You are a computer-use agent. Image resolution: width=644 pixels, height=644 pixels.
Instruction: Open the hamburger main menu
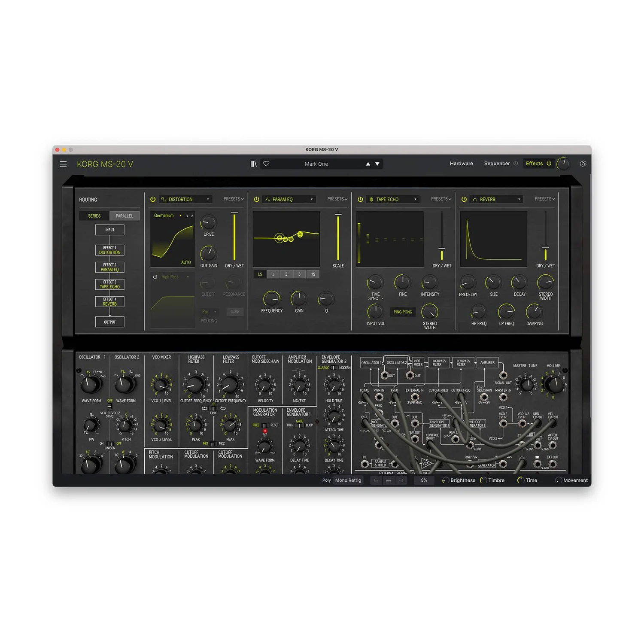point(63,164)
